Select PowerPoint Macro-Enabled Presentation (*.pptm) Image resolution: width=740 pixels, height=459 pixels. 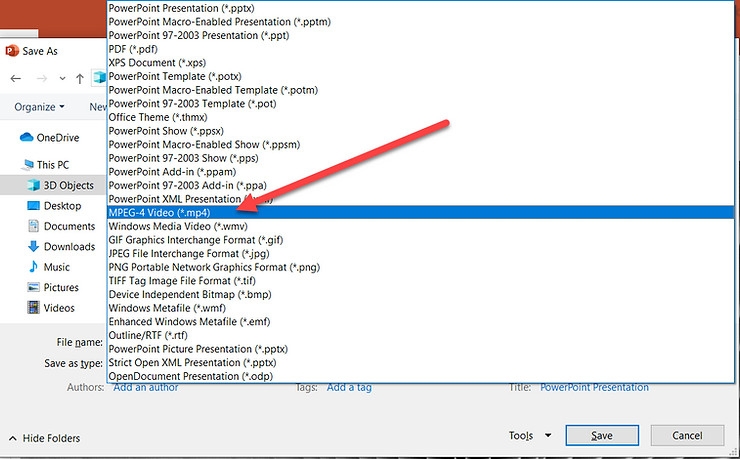click(420, 22)
